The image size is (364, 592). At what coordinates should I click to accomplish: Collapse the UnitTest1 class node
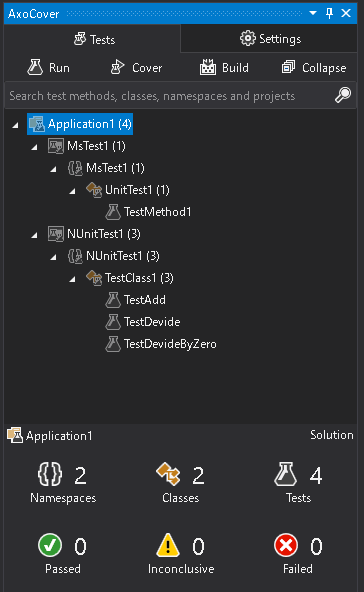click(72, 191)
